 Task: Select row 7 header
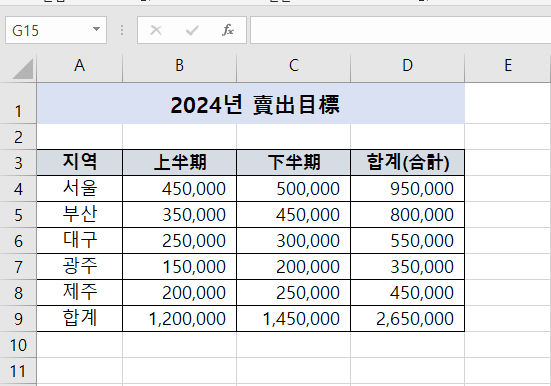pyautogui.click(x=18, y=267)
